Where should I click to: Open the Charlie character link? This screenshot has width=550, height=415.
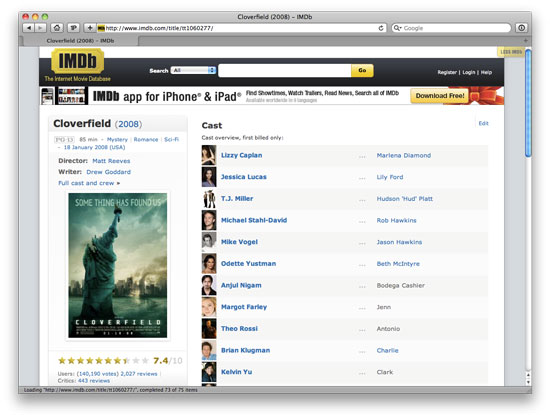388,350
